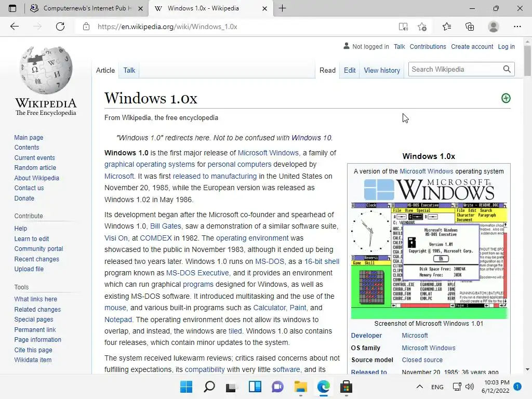Viewport: 532px width, 399px height.
Task: Open Closed source infobox link
Action: 422,360
